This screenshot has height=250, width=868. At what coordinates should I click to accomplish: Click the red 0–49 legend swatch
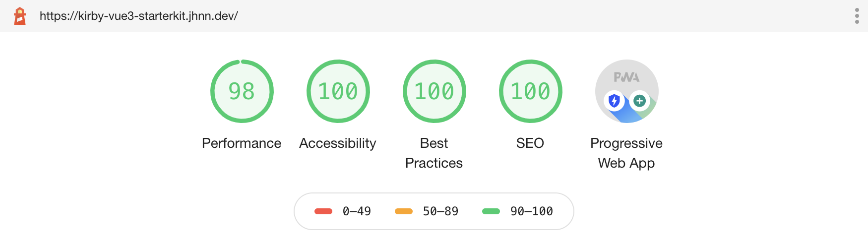(323, 211)
